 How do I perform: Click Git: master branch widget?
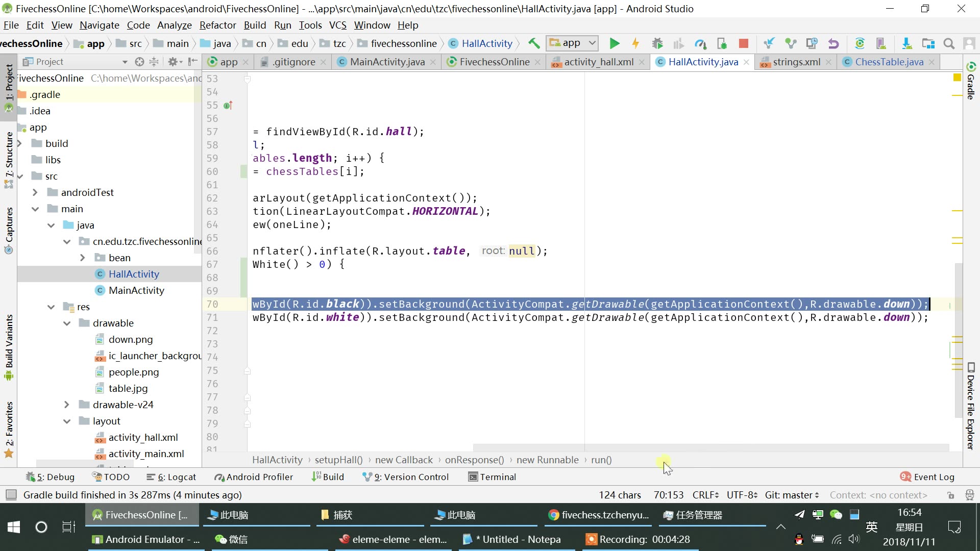(792, 495)
